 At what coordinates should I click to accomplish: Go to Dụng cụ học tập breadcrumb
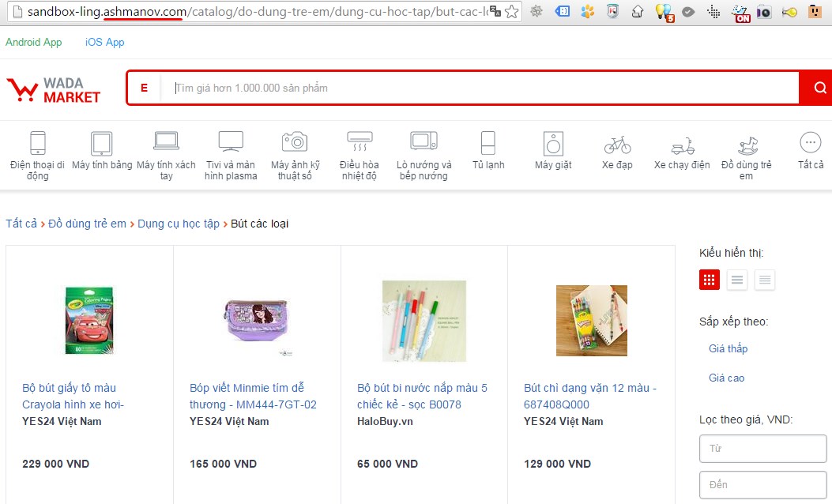coord(179,224)
